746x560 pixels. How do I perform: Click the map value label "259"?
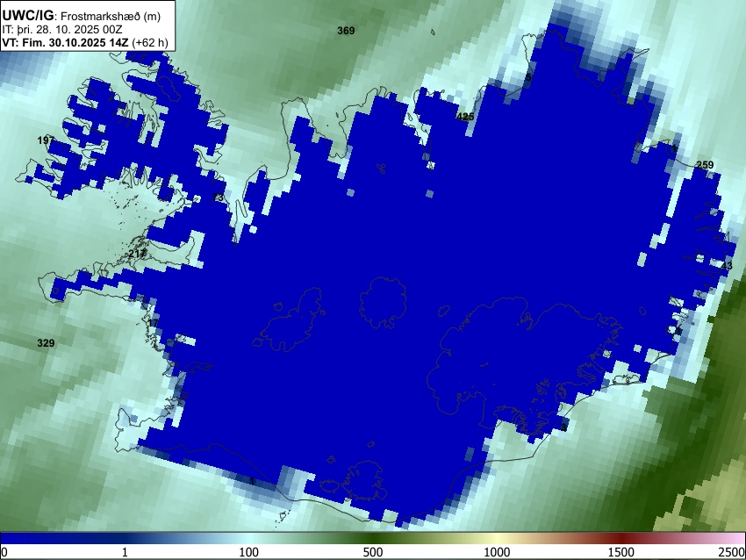tap(705, 165)
